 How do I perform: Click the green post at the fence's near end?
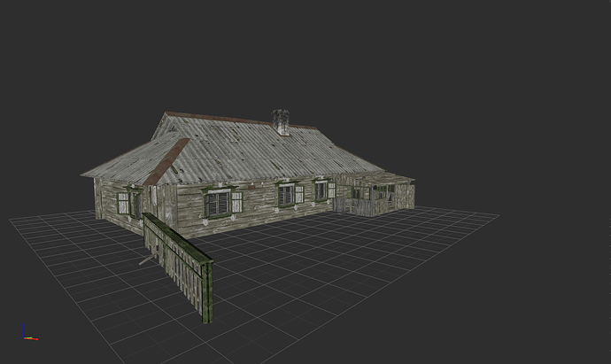coord(206,291)
